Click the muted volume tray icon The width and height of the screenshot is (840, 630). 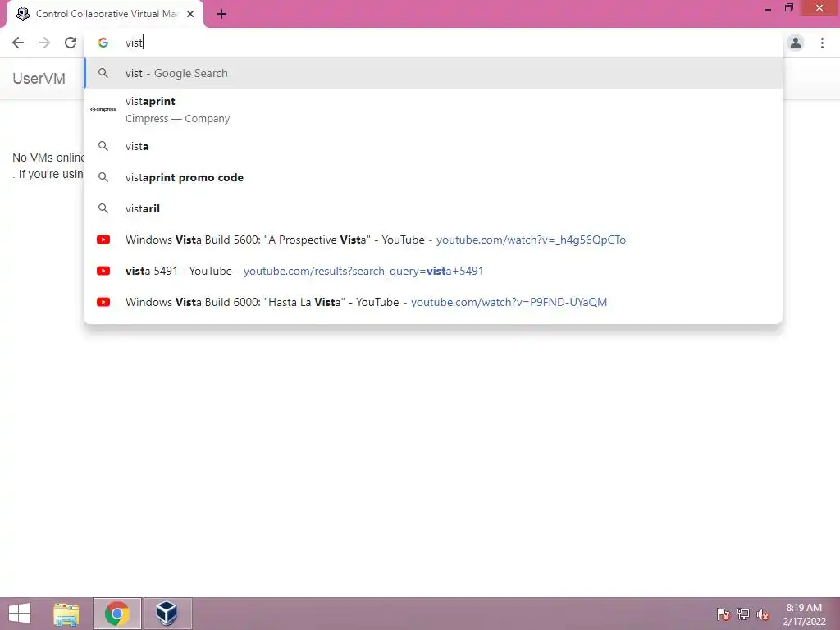(763, 614)
